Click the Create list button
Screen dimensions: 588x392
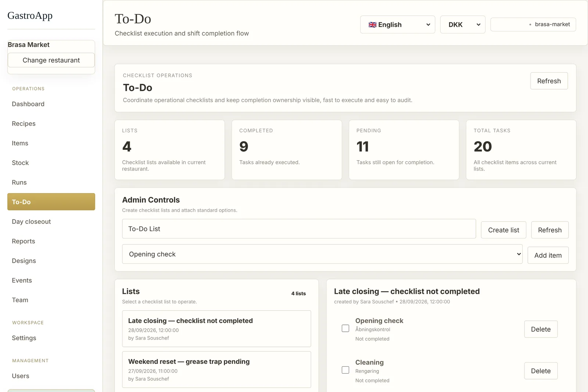503,230
